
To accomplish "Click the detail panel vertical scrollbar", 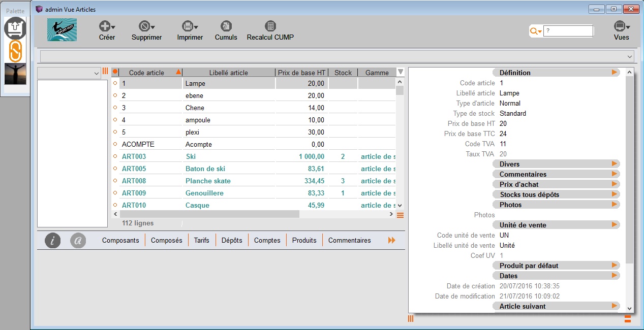I will (630, 170).
